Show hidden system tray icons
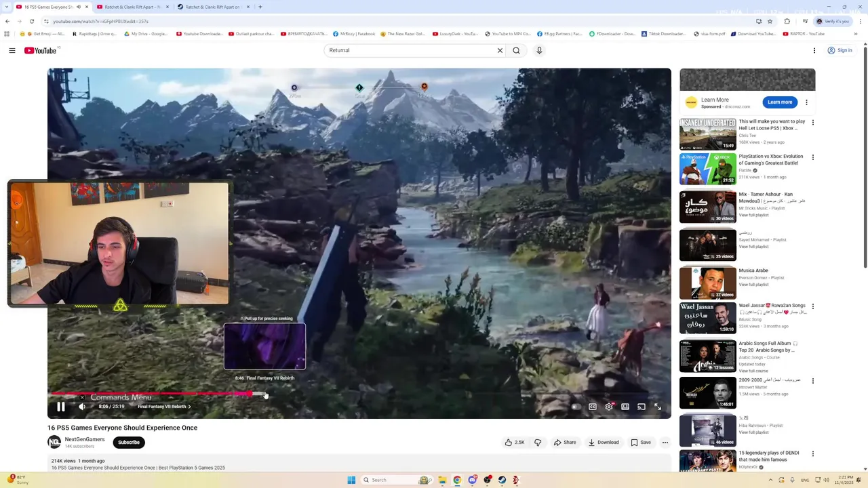The height and width of the screenshot is (488, 868). [770, 480]
